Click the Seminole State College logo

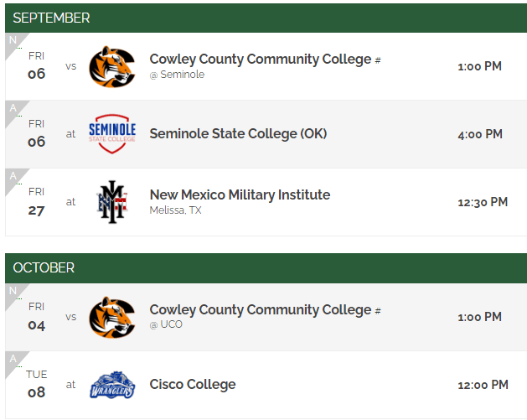111,134
